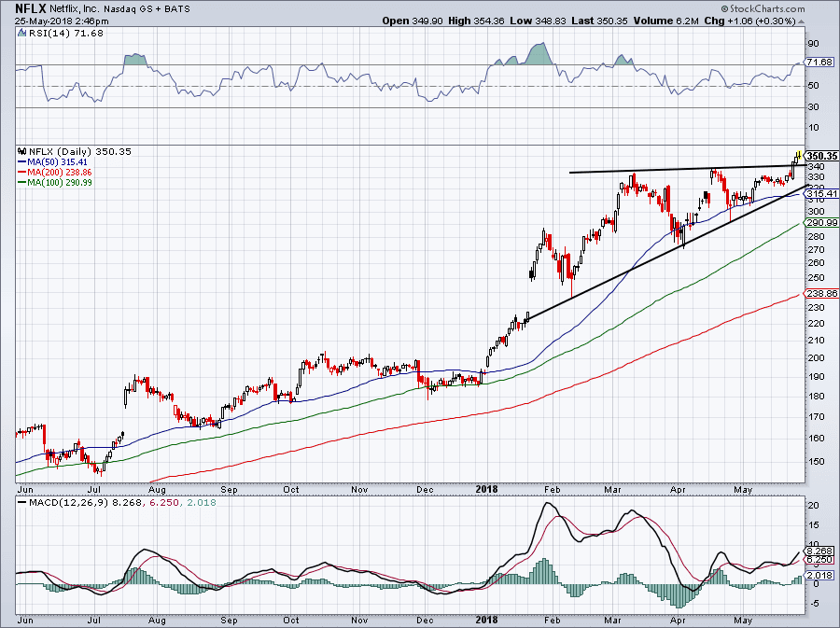Click the 'Last 350.35' header value
The image size is (840, 628).
[599, 21]
